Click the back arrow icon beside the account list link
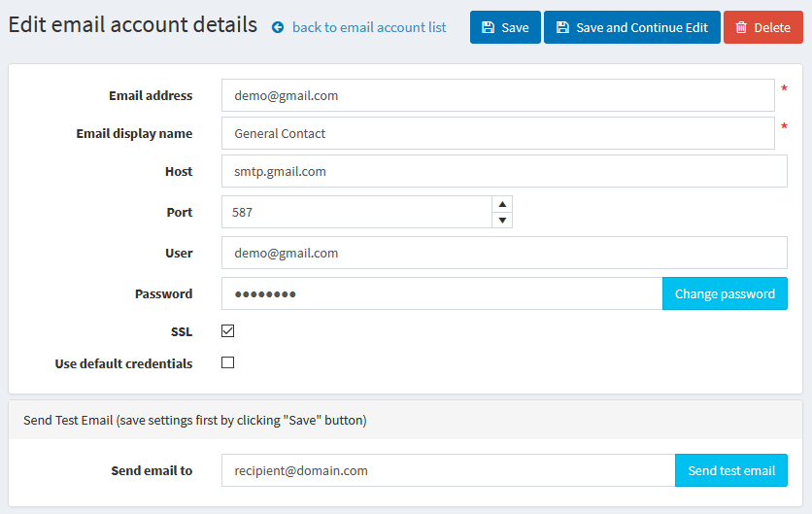The height and width of the screenshot is (514, 812). (x=278, y=28)
